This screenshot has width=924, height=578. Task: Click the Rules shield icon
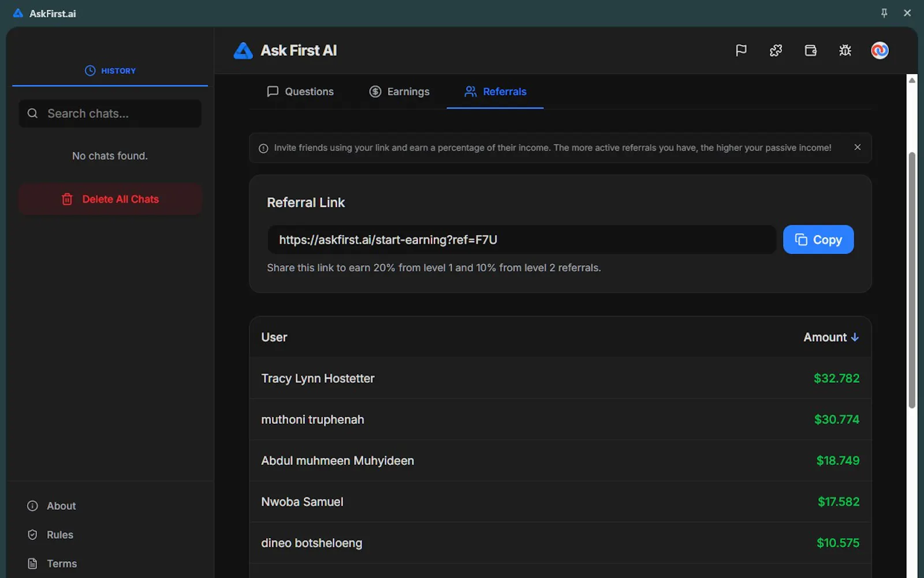pyautogui.click(x=33, y=535)
